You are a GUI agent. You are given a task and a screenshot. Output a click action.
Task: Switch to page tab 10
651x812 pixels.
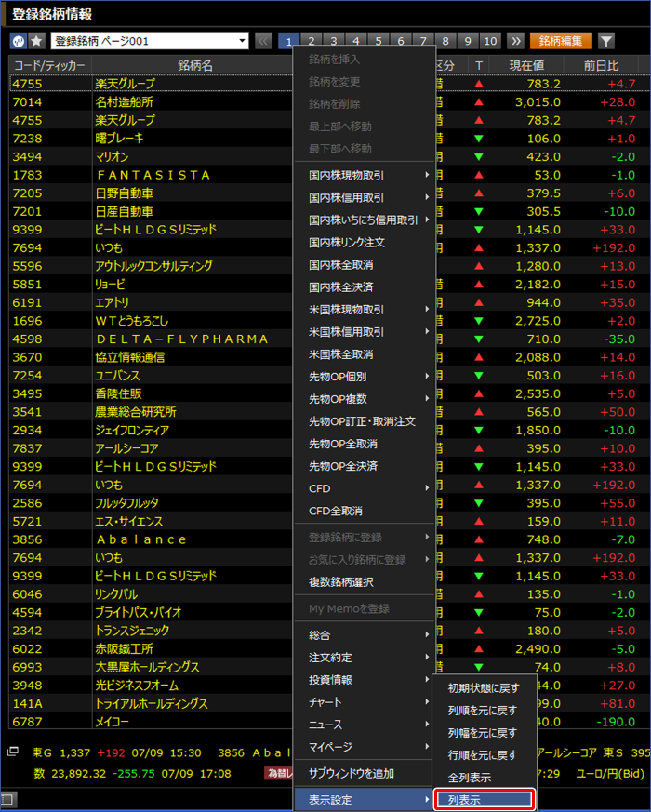pos(490,41)
